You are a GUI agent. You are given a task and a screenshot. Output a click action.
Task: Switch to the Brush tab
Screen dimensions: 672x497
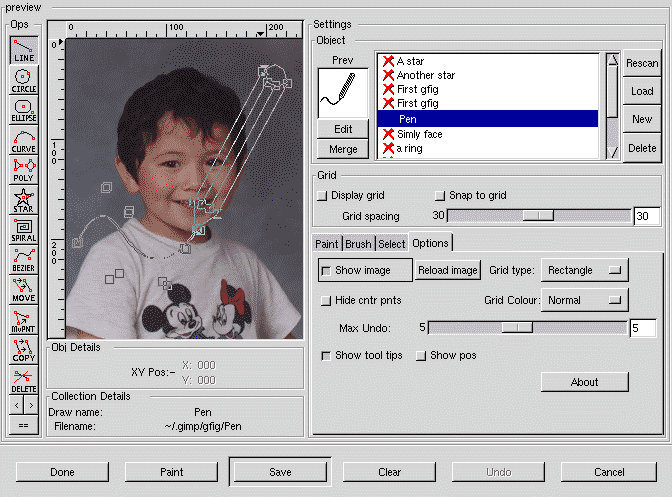[359, 243]
